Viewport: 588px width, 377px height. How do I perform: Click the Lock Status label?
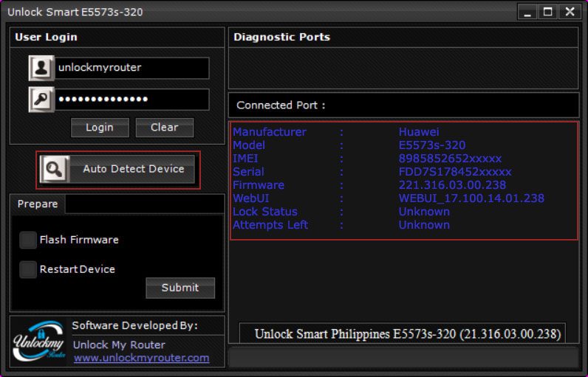coord(265,212)
